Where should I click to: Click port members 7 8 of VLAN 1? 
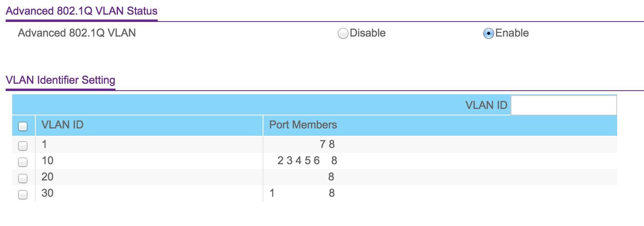pos(327,144)
